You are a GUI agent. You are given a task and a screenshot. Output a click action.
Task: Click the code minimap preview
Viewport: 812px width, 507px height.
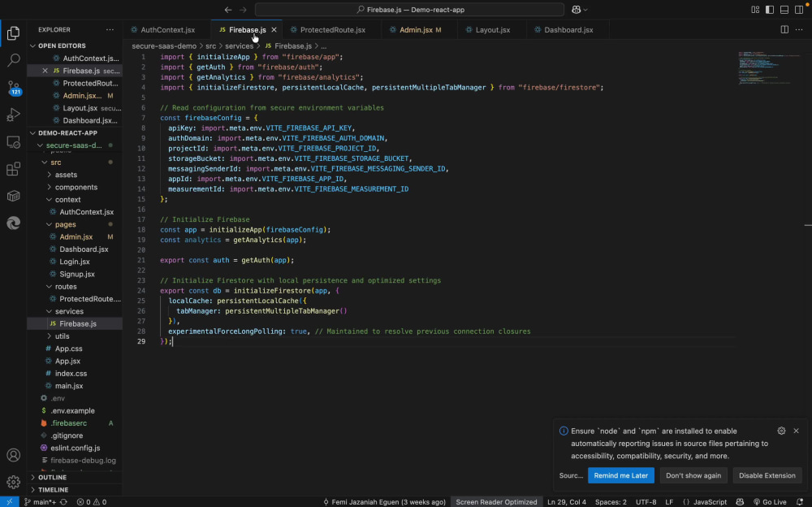coord(769,68)
